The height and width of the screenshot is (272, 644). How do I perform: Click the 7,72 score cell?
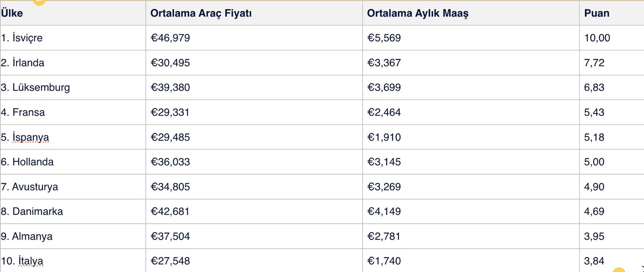click(x=612, y=63)
